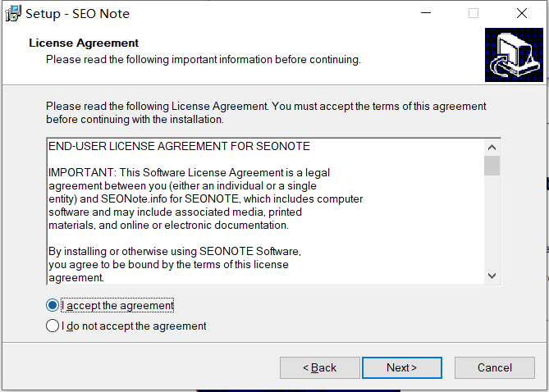Click the empty scrollbar track below the thumb
The image size is (549, 392).
tap(492, 221)
